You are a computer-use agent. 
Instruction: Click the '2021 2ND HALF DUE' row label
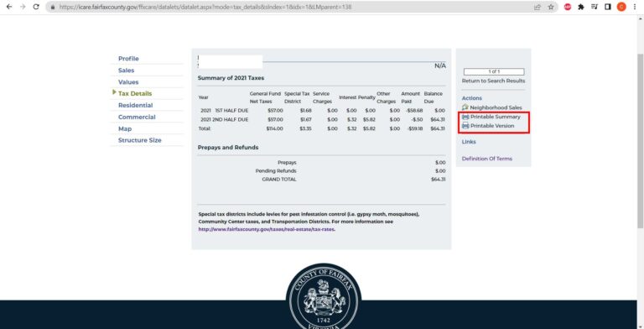224,120
